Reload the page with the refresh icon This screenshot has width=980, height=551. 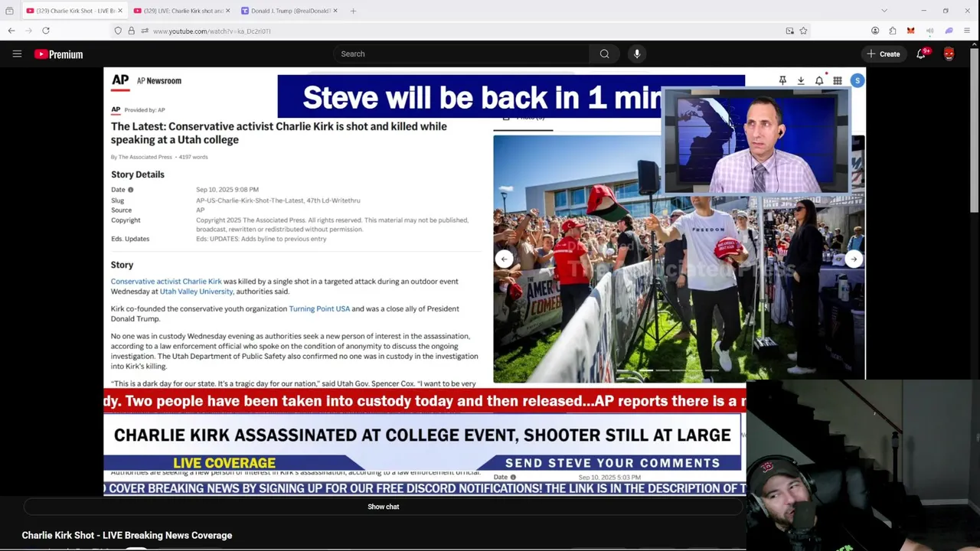click(46, 31)
